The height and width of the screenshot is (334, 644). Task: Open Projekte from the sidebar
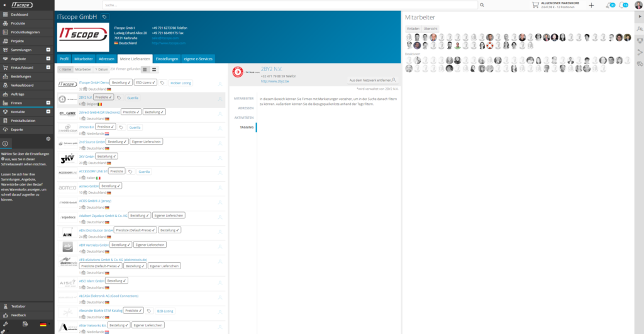(26, 41)
